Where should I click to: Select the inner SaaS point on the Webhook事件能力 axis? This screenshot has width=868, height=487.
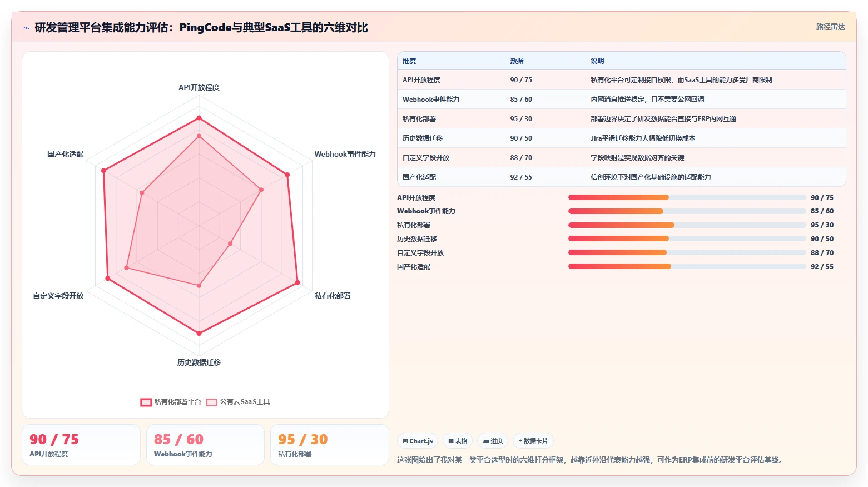[261, 190]
